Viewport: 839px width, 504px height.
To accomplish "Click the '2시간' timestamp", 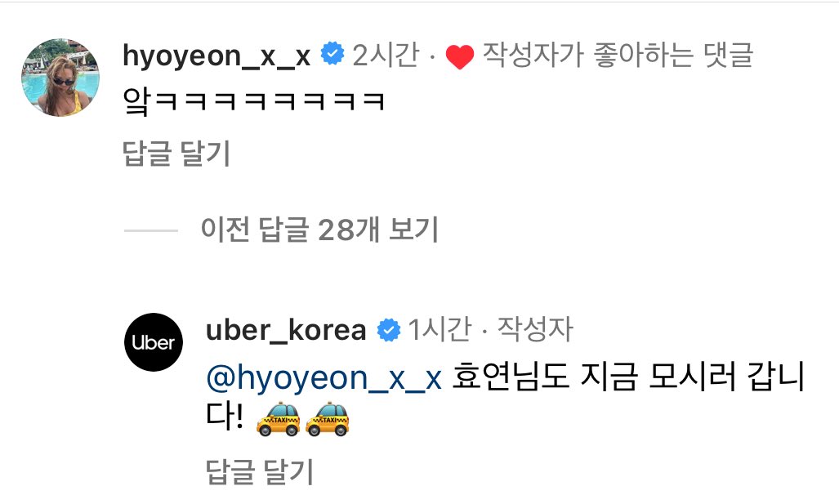I will (x=386, y=55).
